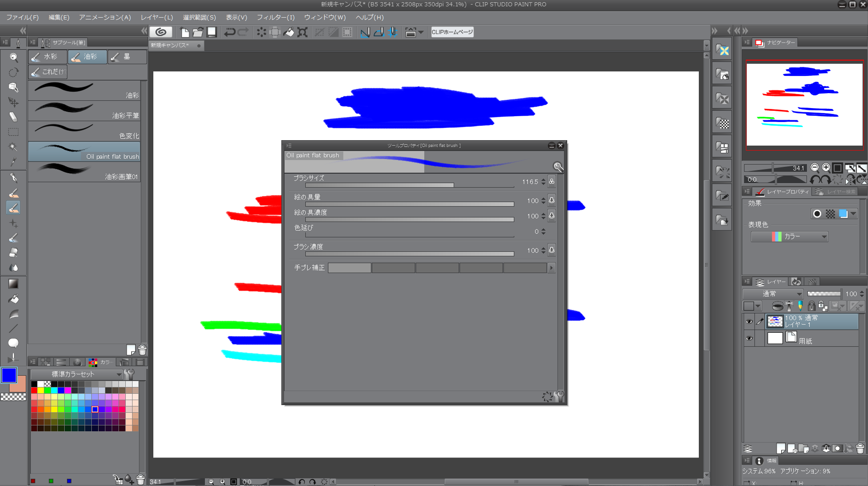Open the レイヤー(L) menu

[x=157, y=17]
